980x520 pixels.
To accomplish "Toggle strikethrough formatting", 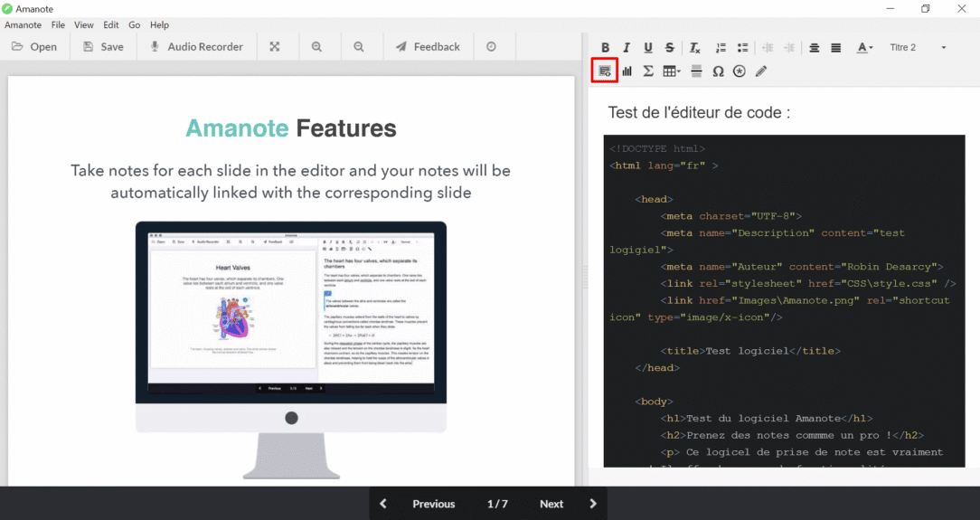I will [669, 48].
